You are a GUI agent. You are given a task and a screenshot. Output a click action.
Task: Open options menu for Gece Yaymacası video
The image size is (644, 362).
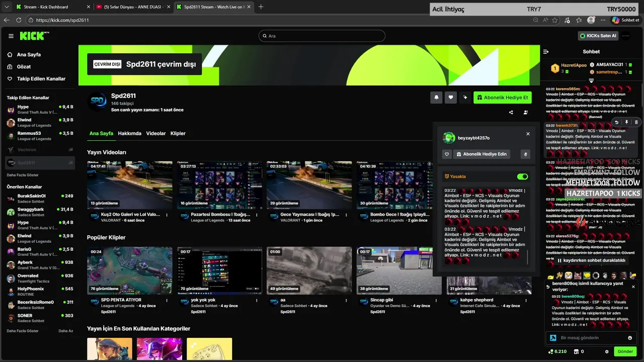[347, 215]
